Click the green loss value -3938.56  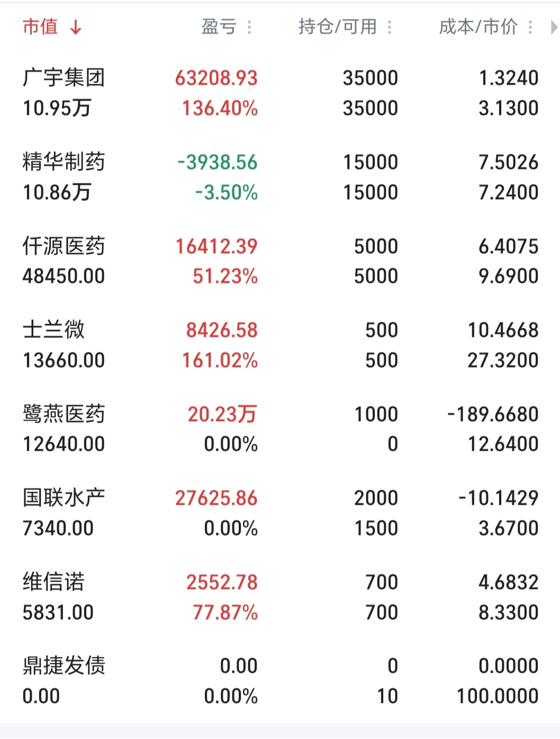(217, 162)
